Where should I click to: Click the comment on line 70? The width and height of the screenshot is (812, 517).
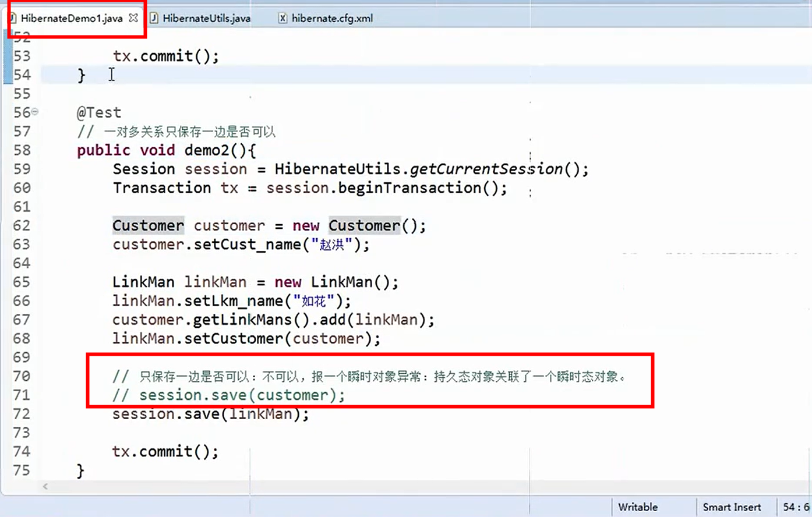pyautogui.click(x=369, y=377)
